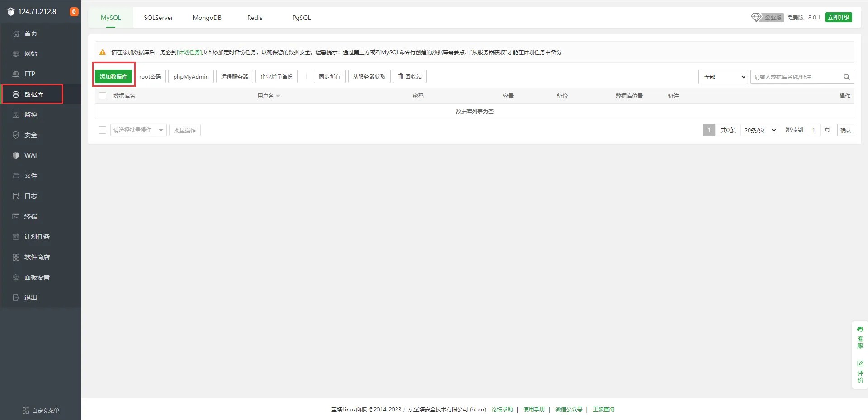Screen dimensions: 868x420
Task: Click the yellow warning triangle icon
Action: click(103, 52)
